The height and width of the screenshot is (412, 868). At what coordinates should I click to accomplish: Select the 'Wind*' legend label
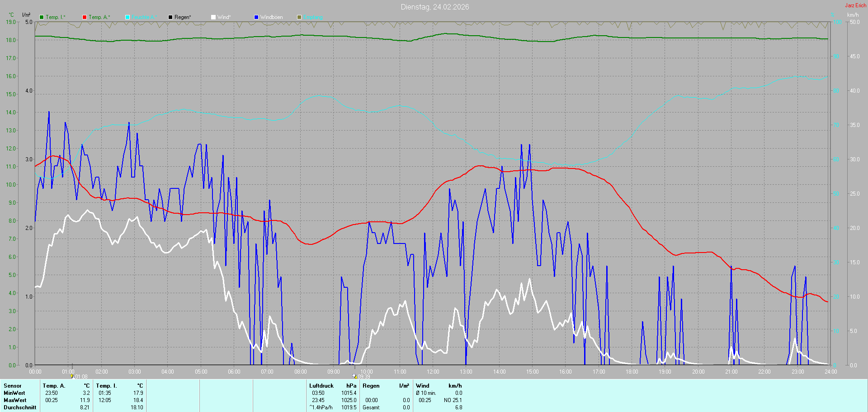224,17
